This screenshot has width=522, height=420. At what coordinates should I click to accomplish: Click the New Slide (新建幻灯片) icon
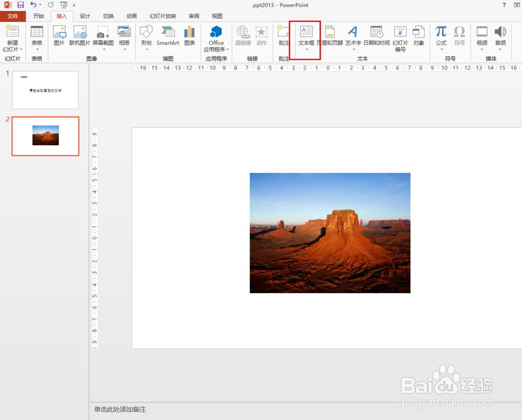tap(13, 32)
